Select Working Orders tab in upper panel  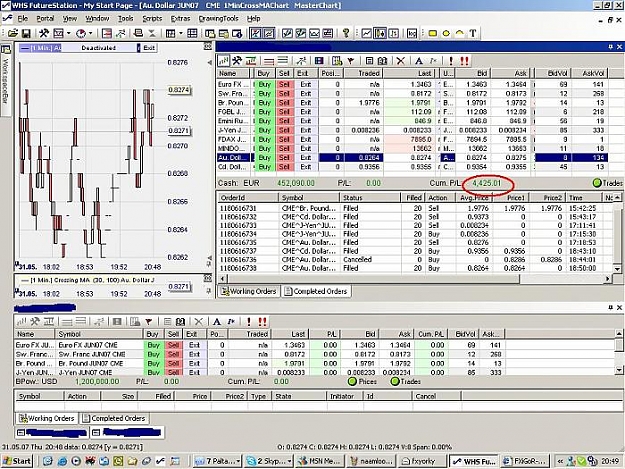click(x=249, y=291)
